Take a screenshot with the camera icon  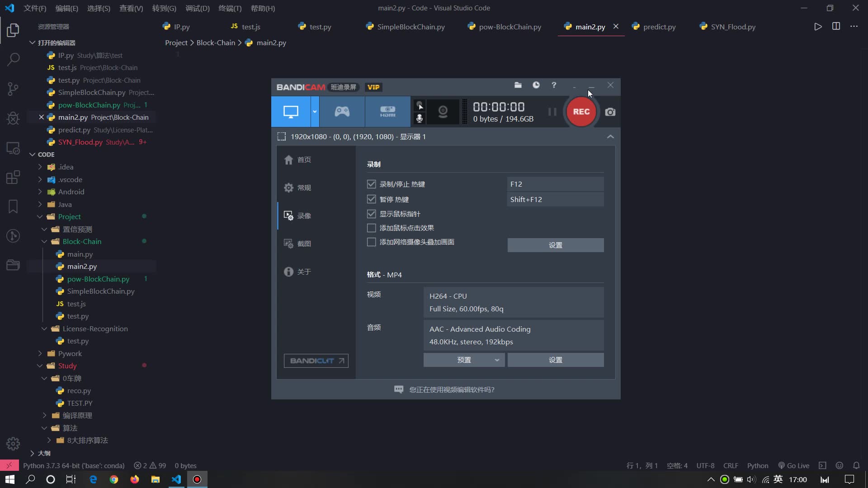click(x=610, y=112)
